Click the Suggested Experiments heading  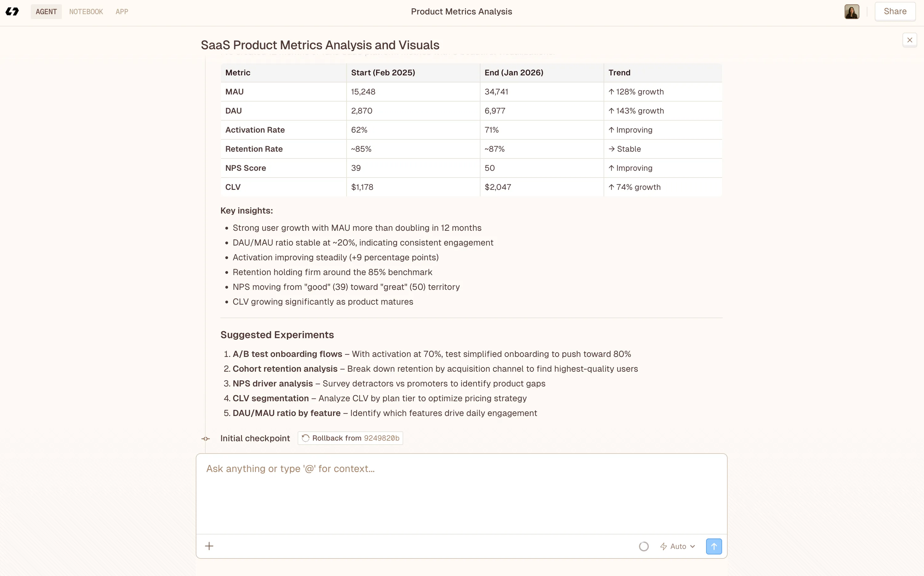pyautogui.click(x=277, y=334)
